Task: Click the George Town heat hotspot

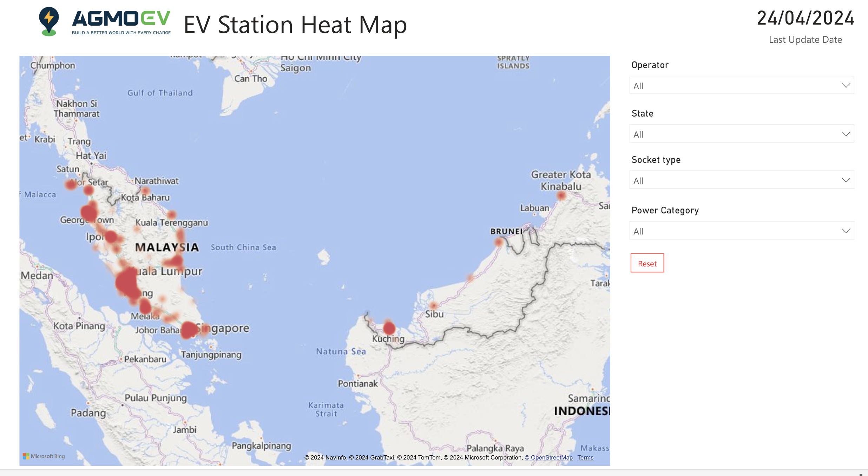Action: pos(88,212)
